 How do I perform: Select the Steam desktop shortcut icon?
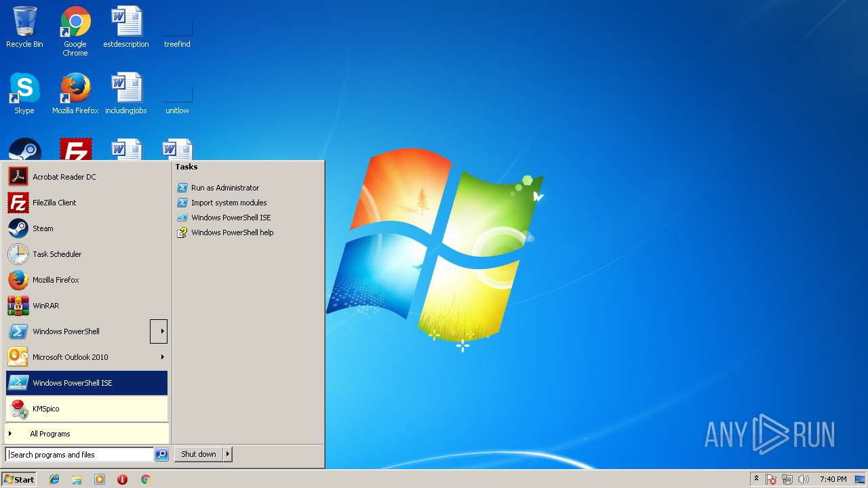click(x=24, y=150)
